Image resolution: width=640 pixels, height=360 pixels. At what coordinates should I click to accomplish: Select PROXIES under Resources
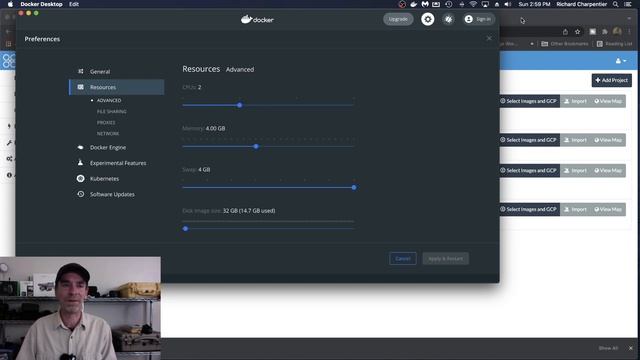[x=106, y=122]
